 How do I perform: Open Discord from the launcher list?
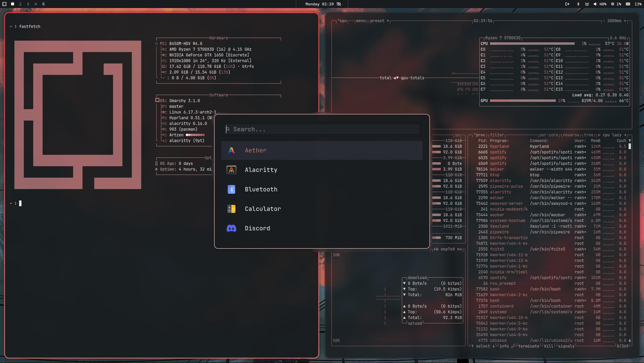(x=322, y=228)
